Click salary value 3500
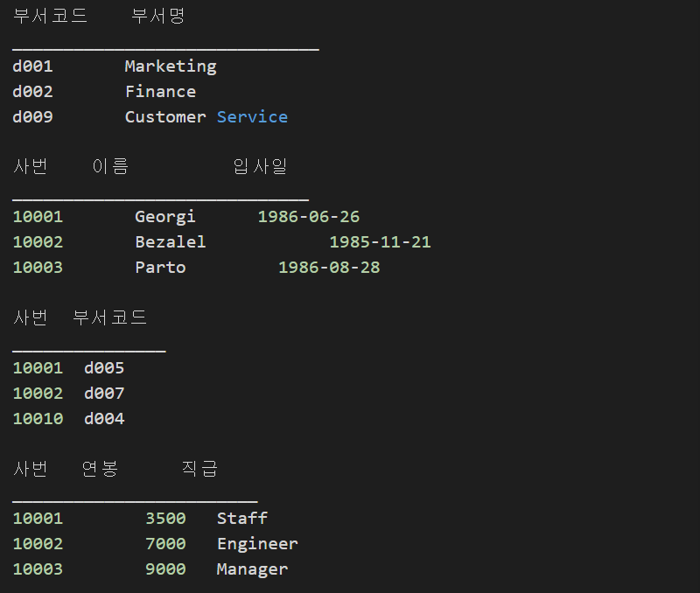The height and width of the screenshot is (593, 700). [x=165, y=519]
